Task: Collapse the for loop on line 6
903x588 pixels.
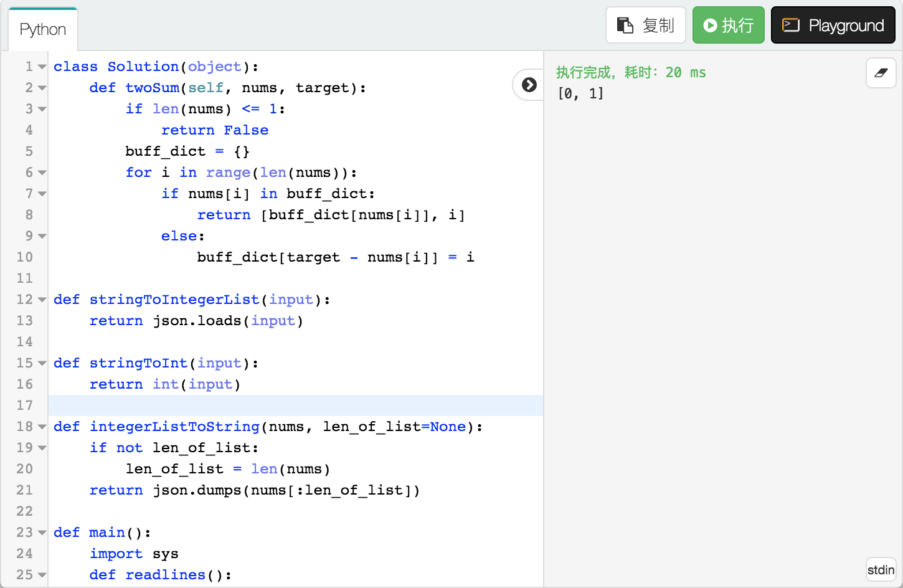Action: tap(42, 173)
